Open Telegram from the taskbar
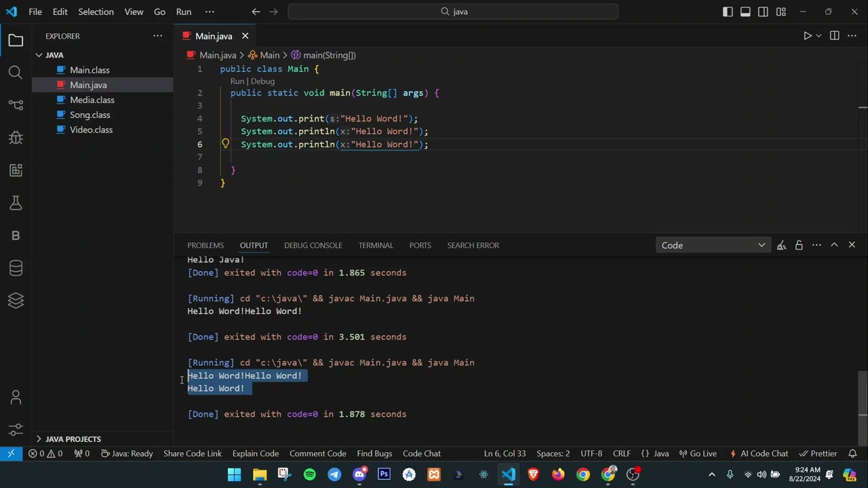The height and width of the screenshot is (488, 868). tap(334, 474)
